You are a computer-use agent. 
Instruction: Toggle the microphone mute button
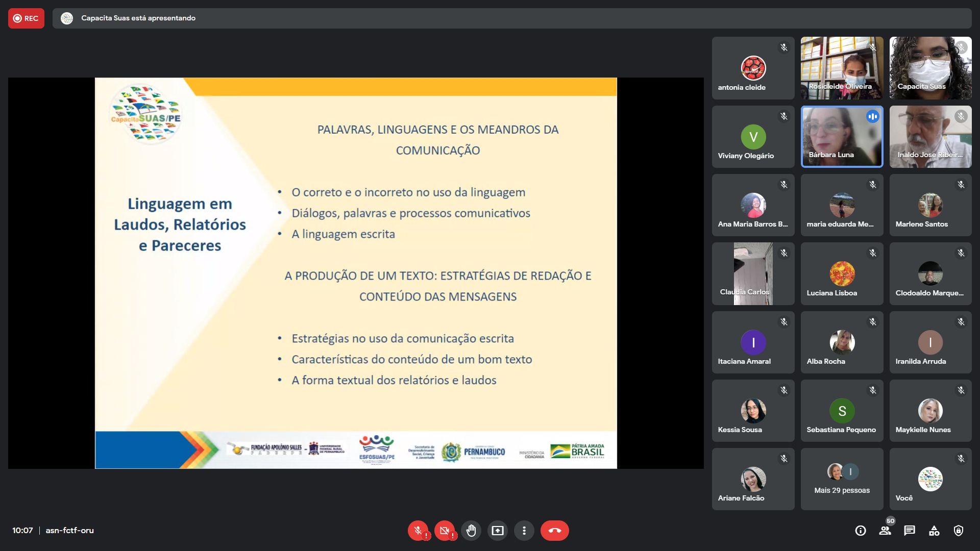pyautogui.click(x=418, y=531)
